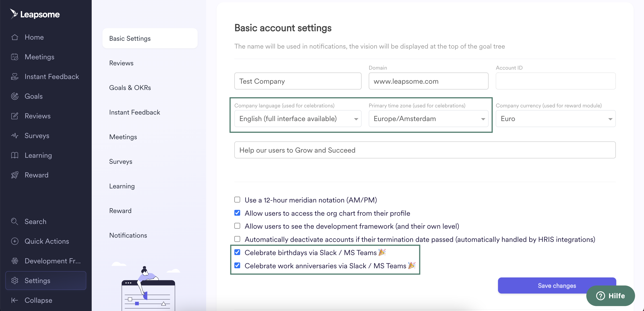Open the Hilfe help widget
The image size is (644, 311).
(610, 296)
